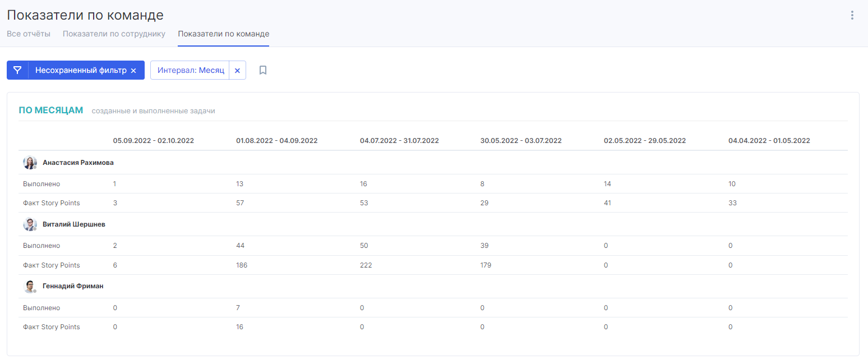Click the name Анастасия Рахимова
This screenshot has width=868, height=364.
point(78,163)
